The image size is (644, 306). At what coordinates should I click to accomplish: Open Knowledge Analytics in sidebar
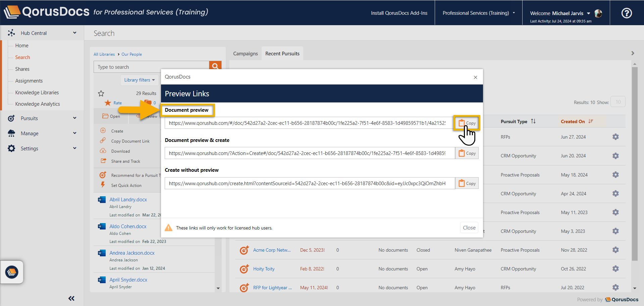pyautogui.click(x=38, y=104)
